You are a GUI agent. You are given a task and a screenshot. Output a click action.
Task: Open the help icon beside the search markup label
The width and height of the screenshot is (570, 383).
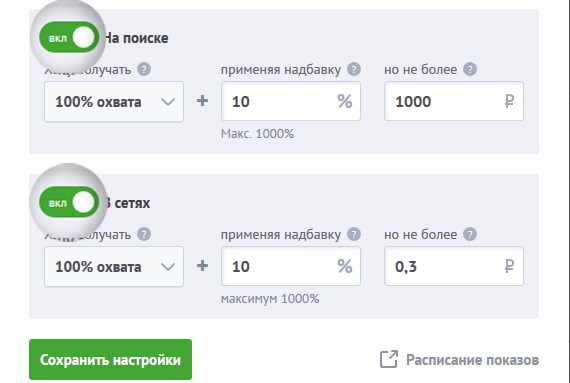(x=354, y=69)
